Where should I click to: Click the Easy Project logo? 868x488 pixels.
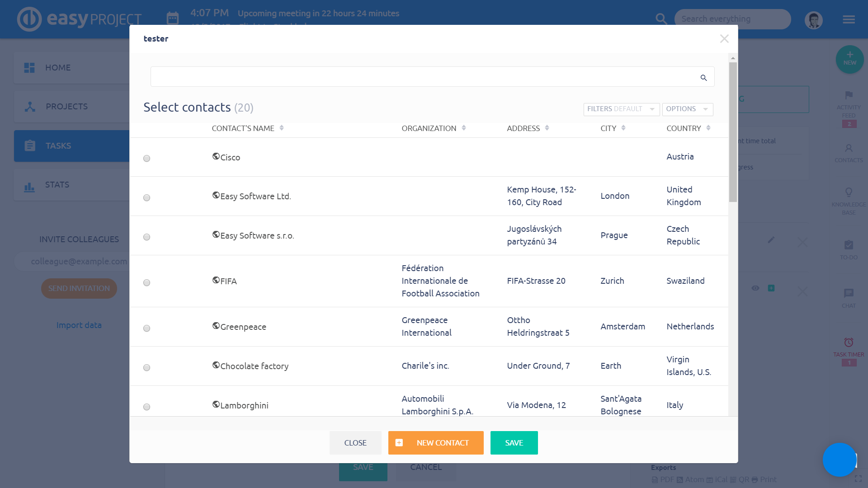80,19
